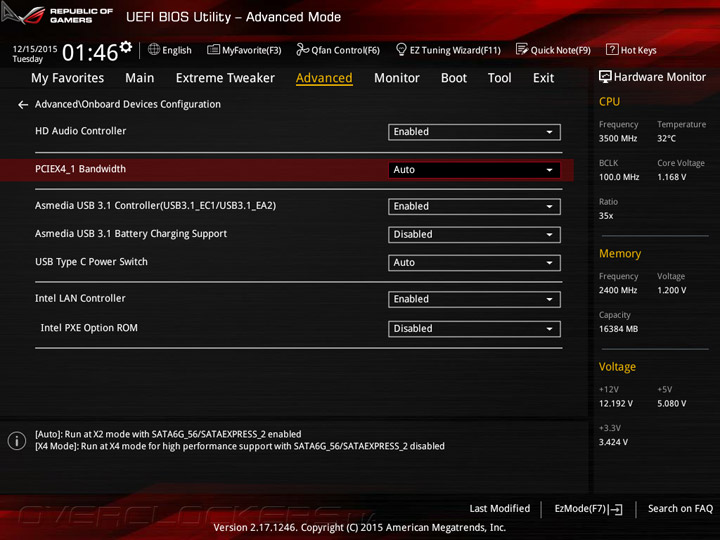
Task: Click the Last Modified button
Action: [500, 509]
